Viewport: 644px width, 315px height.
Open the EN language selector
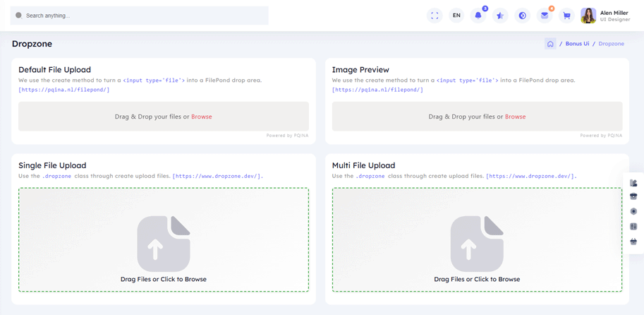click(456, 16)
